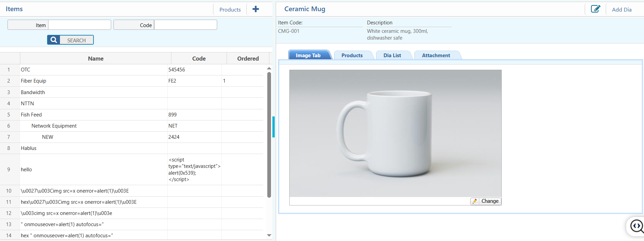
Task: Click the Change image button
Action: click(490, 201)
